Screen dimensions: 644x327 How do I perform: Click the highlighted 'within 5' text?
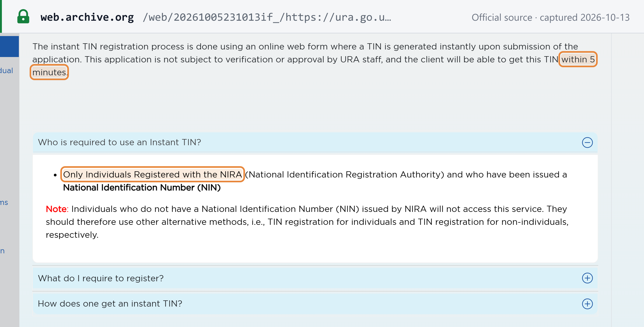click(x=578, y=59)
